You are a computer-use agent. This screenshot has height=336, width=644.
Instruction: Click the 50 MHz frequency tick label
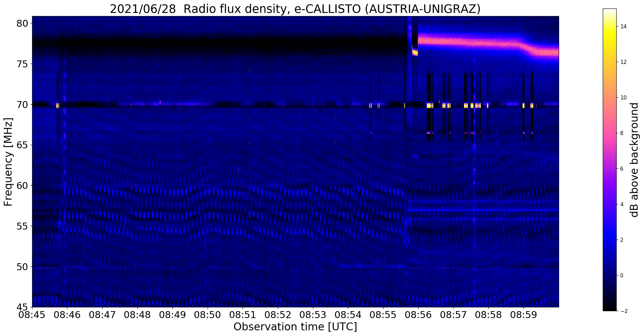[x=23, y=266]
